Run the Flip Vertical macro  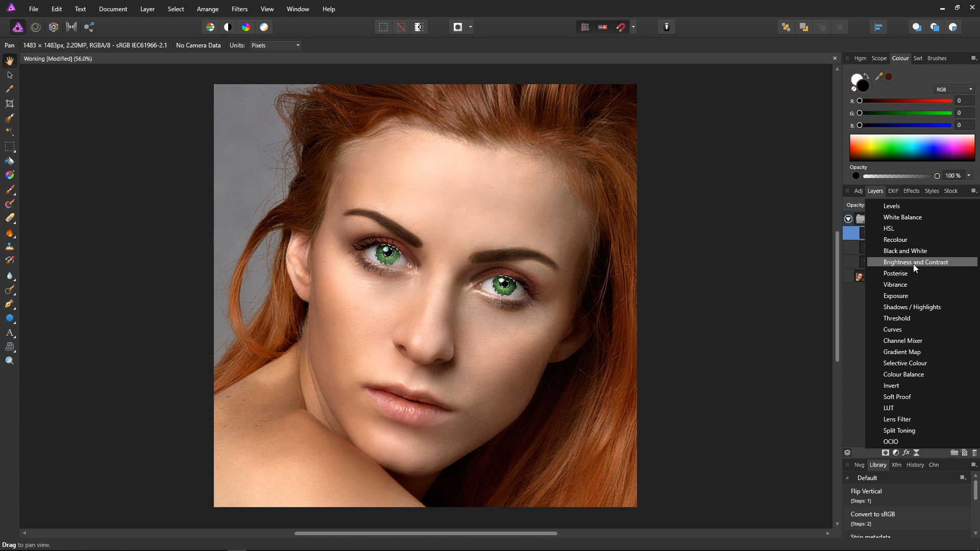pos(866,491)
